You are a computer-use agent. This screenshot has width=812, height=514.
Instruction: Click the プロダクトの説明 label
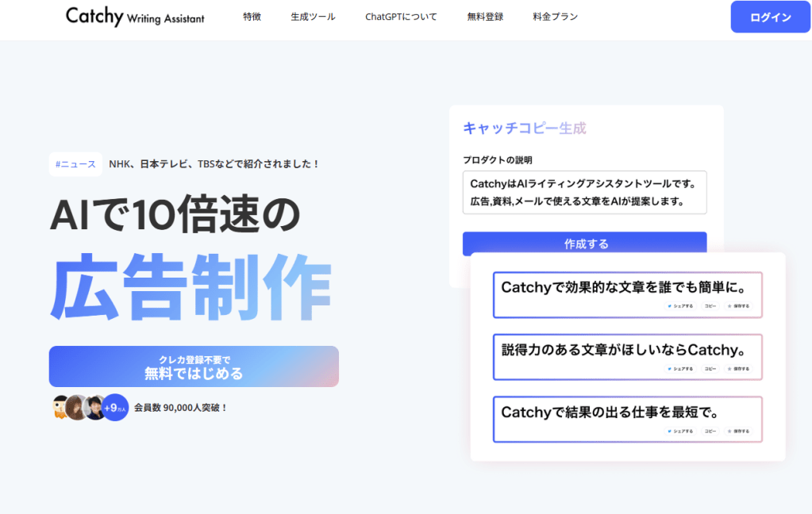[x=497, y=160]
